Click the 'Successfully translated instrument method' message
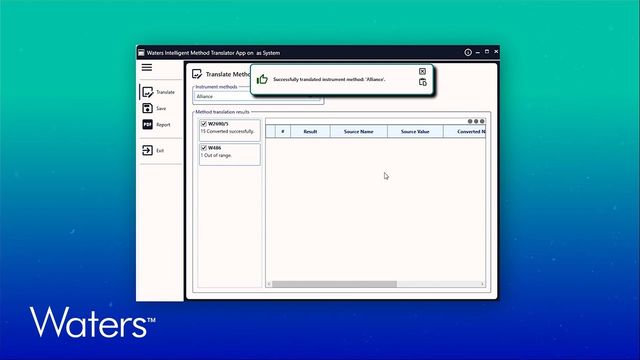The width and height of the screenshot is (640, 360). 329,80
